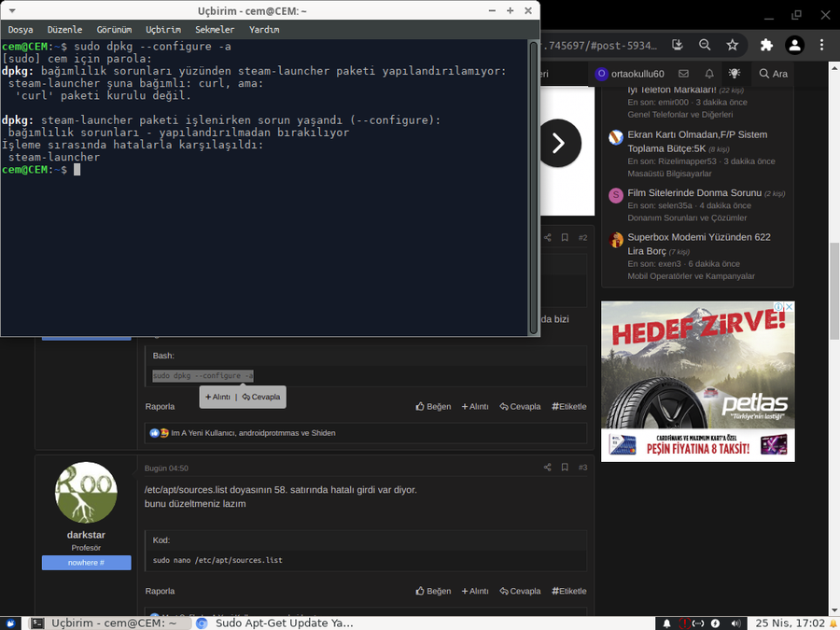Toggle the forum lightbulb theme switch
The width and height of the screenshot is (840, 630).
[x=735, y=74]
